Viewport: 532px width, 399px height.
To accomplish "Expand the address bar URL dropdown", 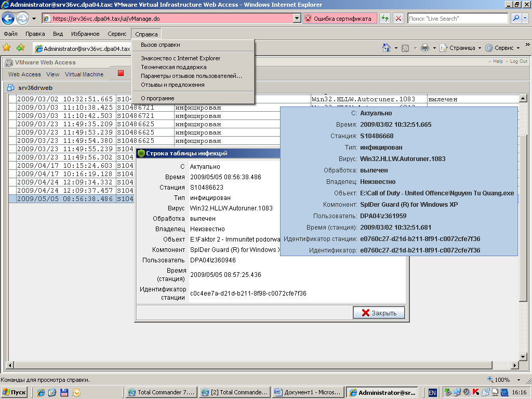I will pyautogui.click(x=297, y=19).
